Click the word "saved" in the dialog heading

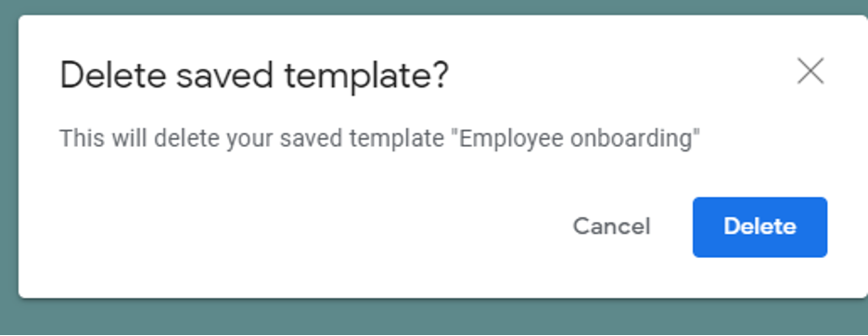pyautogui.click(x=225, y=76)
